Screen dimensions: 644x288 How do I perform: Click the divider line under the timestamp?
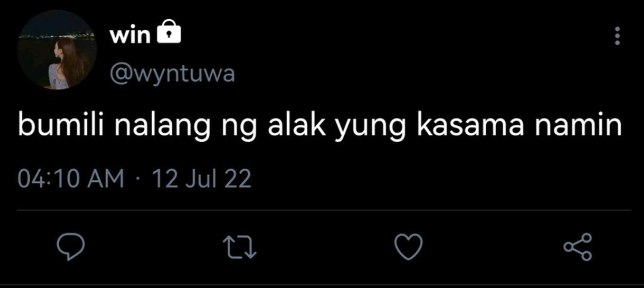pos(324,210)
